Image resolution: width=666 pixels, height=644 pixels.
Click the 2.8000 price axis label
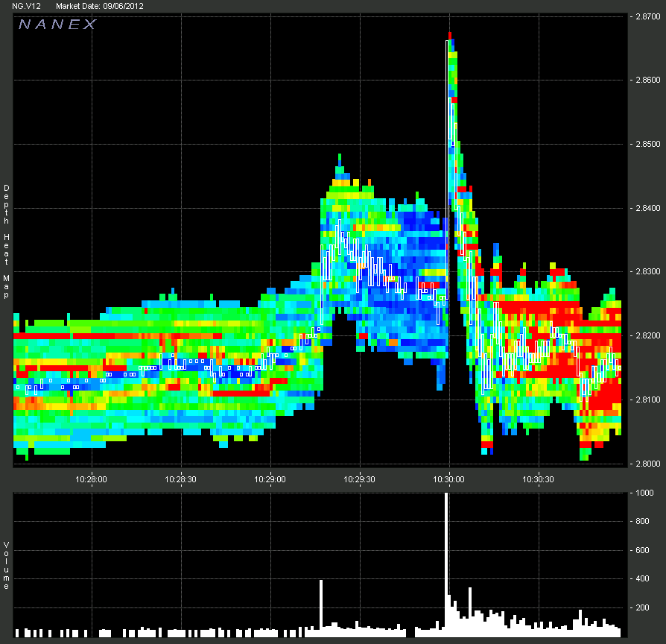(x=648, y=464)
